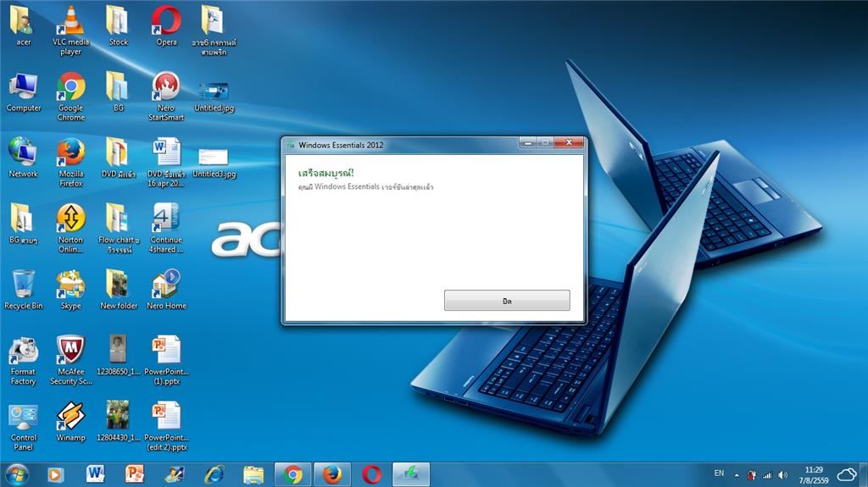Select the 12308650_1... photo file
The height and width of the screenshot is (487, 868).
(x=119, y=355)
